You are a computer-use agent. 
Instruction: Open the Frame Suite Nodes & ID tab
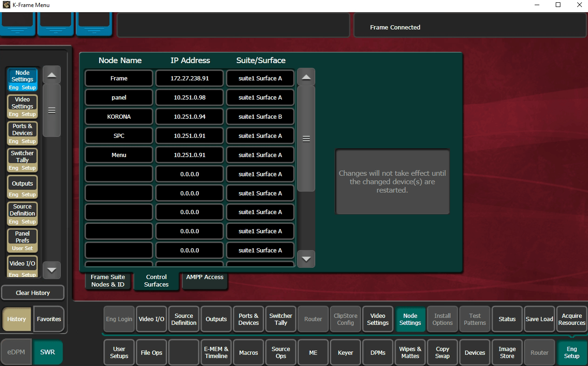pyautogui.click(x=108, y=281)
